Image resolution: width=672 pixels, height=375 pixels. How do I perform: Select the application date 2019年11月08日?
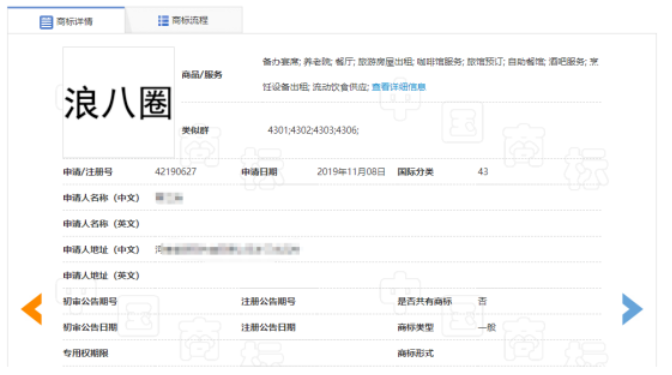[351, 171]
